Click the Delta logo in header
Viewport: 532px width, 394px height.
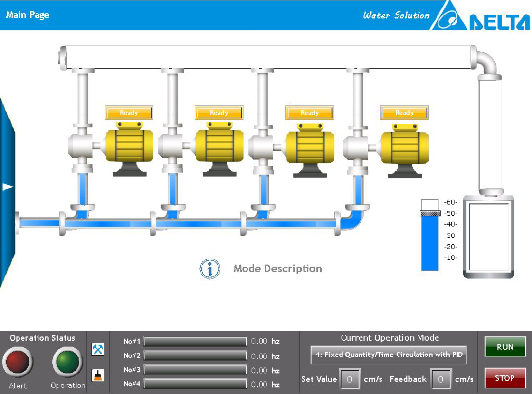480,17
